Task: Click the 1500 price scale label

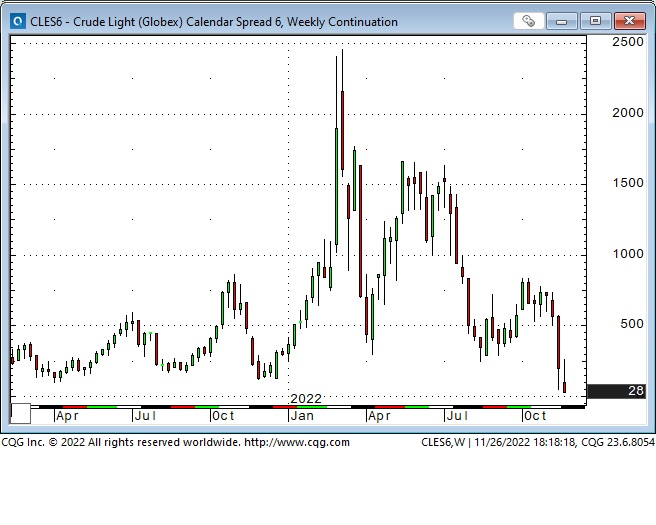Action: [x=628, y=183]
